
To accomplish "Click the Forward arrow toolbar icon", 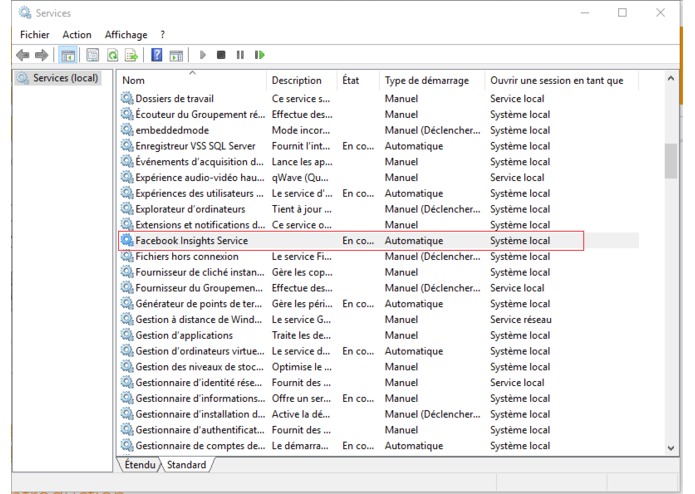I will pyautogui.click(x=41, y=55).
